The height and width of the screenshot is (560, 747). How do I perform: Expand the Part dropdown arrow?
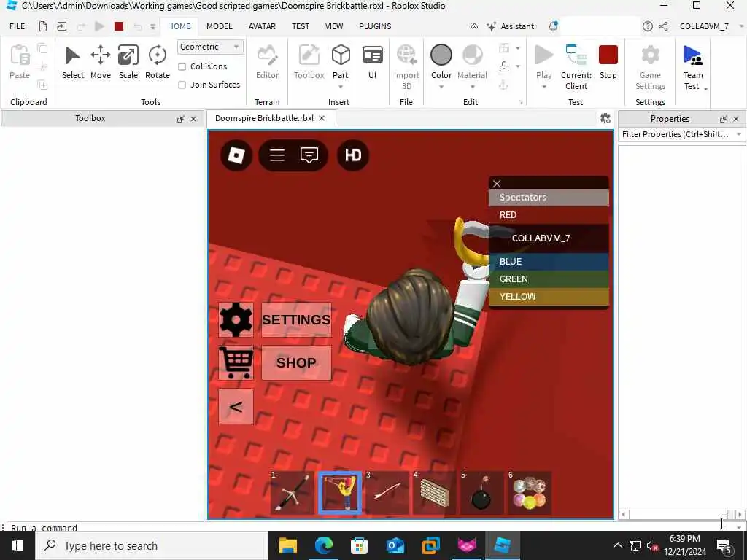[340, 87]
